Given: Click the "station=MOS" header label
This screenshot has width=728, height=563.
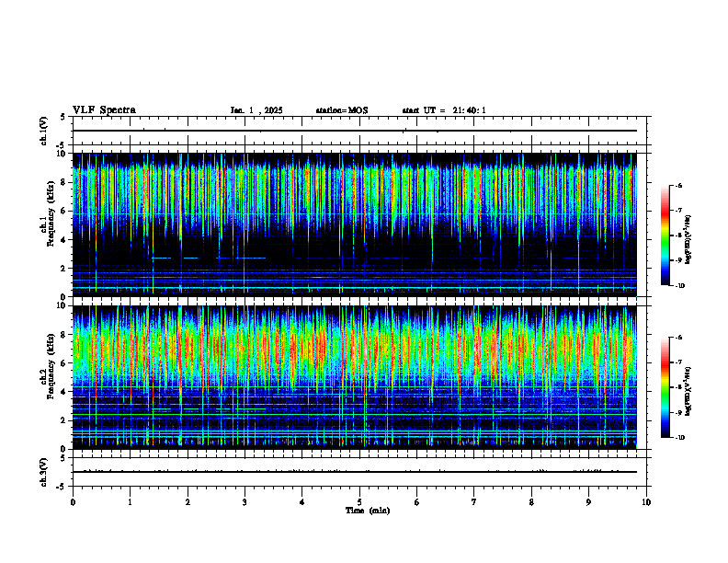Looking at the screenshot, I should 342,110.
